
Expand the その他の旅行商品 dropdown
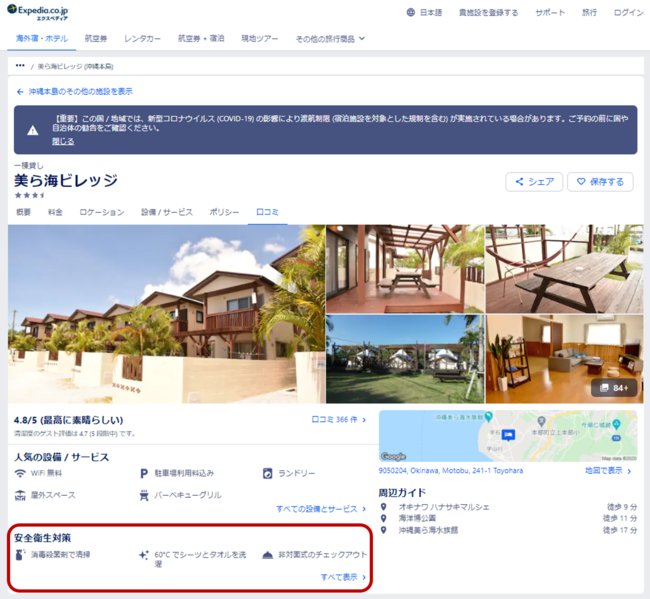(330, 39)
